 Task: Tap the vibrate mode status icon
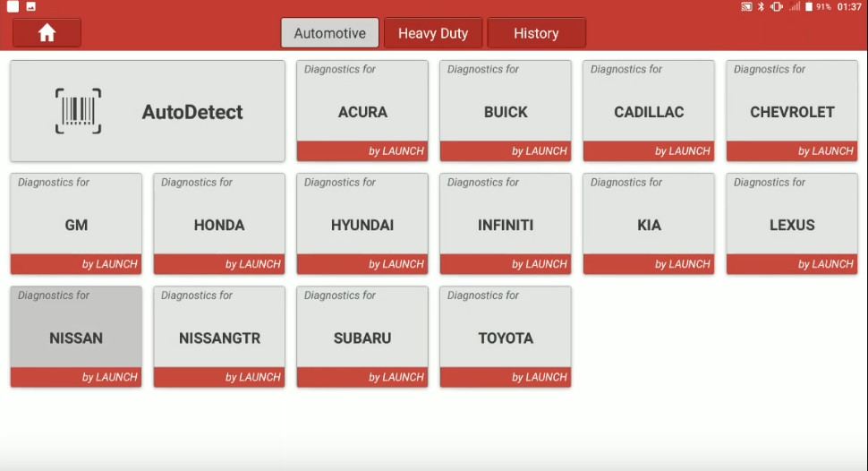tap(777, 6)
